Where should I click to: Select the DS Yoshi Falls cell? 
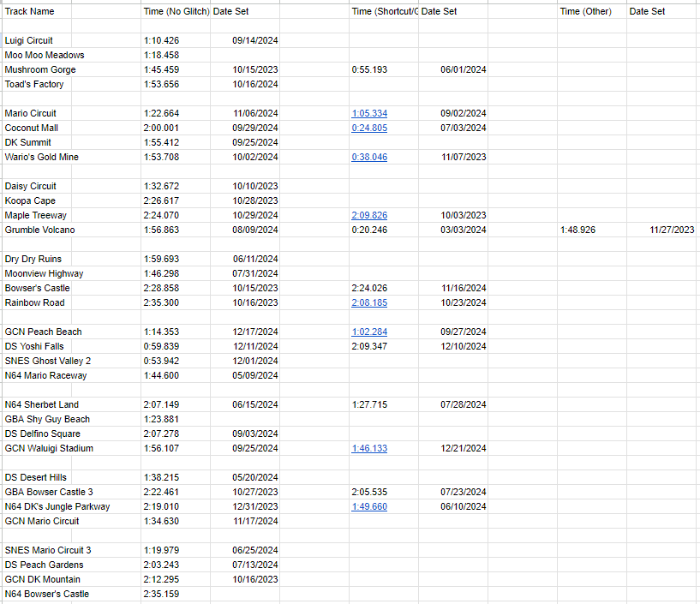37,346
